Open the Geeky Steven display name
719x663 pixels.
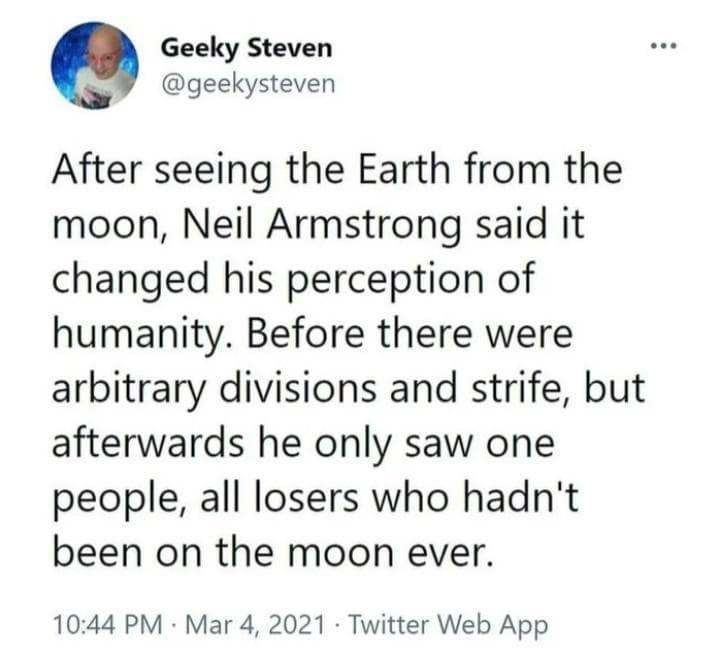pos(245,48)
